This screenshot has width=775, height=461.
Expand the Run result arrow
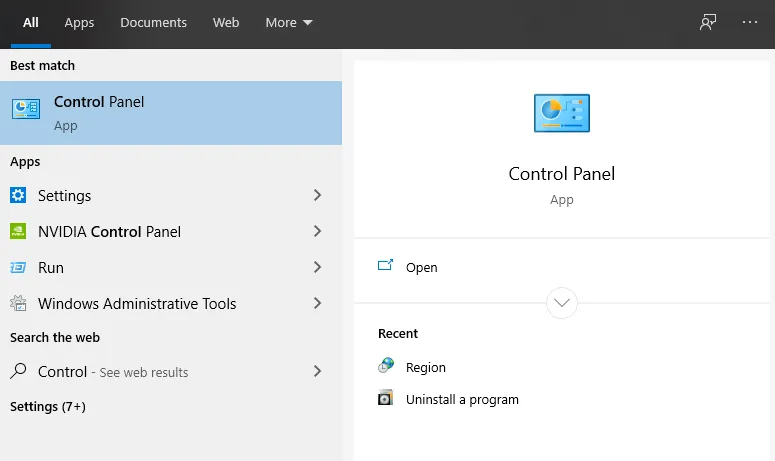tap(317, 267)
